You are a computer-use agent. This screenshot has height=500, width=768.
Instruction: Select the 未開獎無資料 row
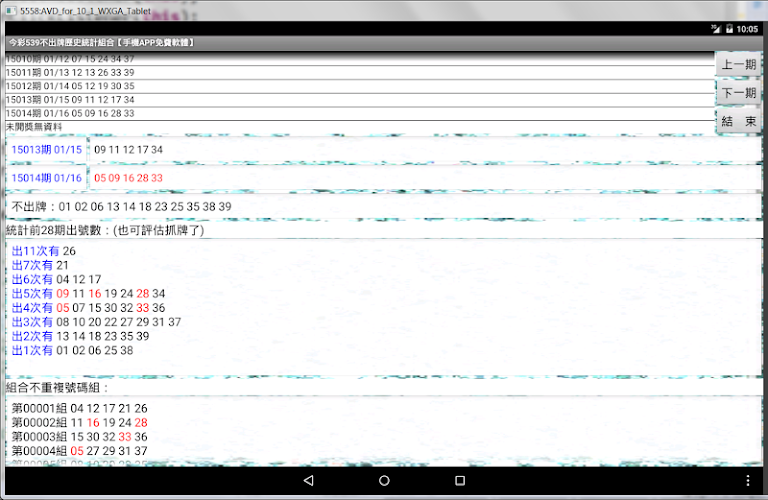pyautogui.click(x=360, y=127)
